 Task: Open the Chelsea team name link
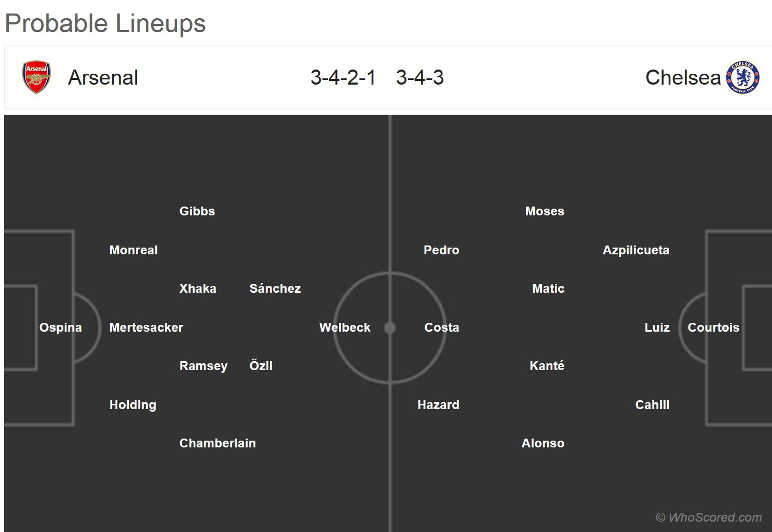pos(683,78)
